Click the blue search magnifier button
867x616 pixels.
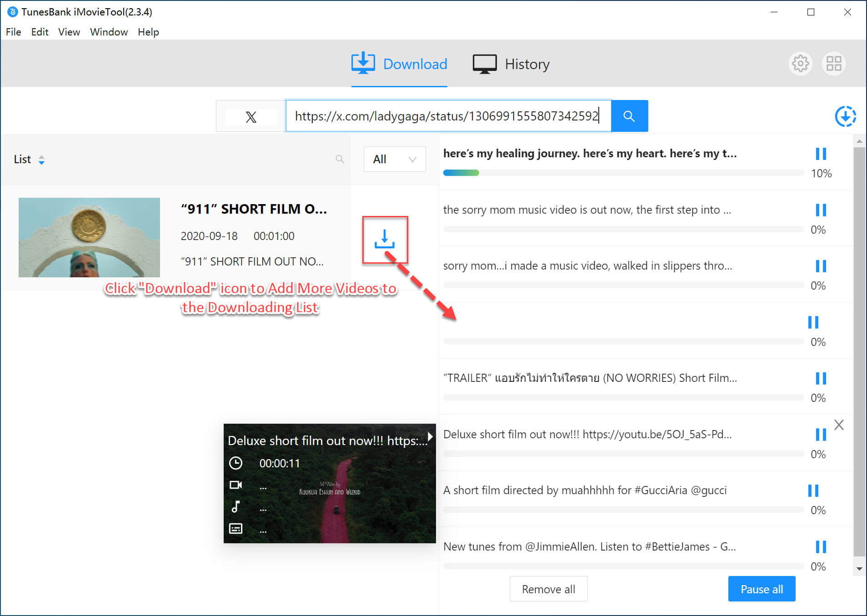629,116
